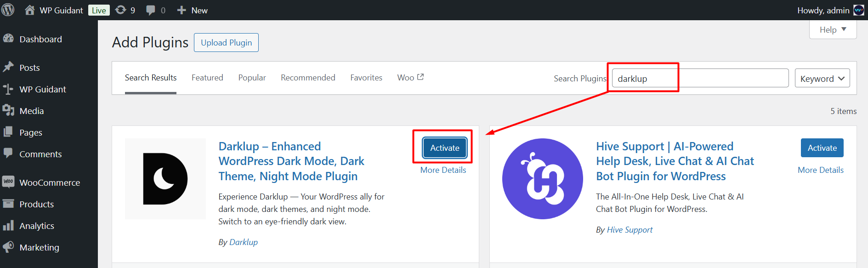Click the Hive Support plugin title link
This screenshot has height=268, width=868.
click(x=675, y=161)
